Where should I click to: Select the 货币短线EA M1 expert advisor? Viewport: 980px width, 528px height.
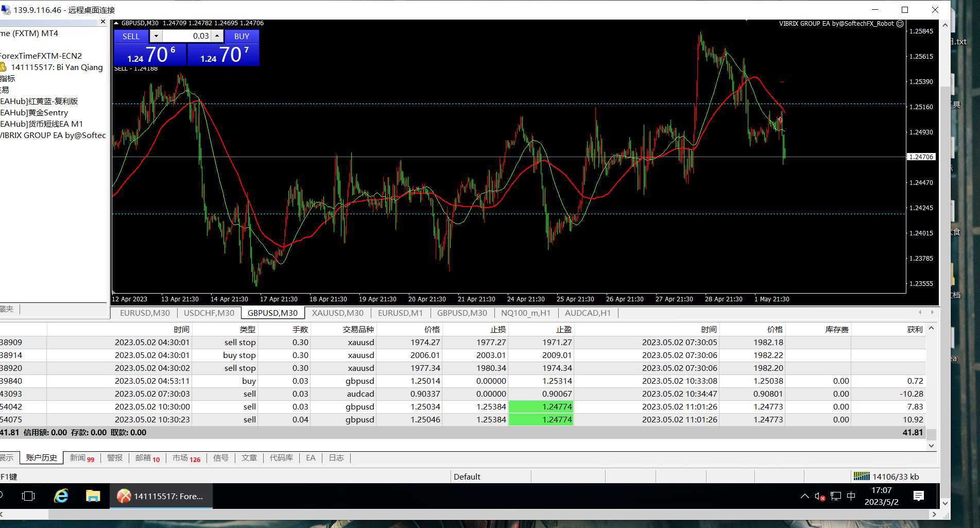(x=41, y=124)
